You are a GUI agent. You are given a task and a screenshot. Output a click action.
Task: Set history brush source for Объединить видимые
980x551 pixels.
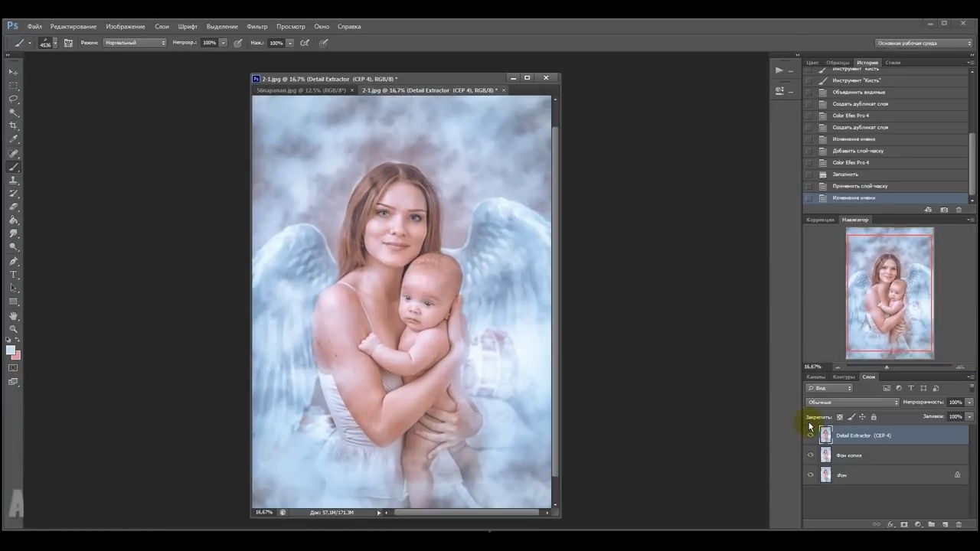tap(809, 92)
